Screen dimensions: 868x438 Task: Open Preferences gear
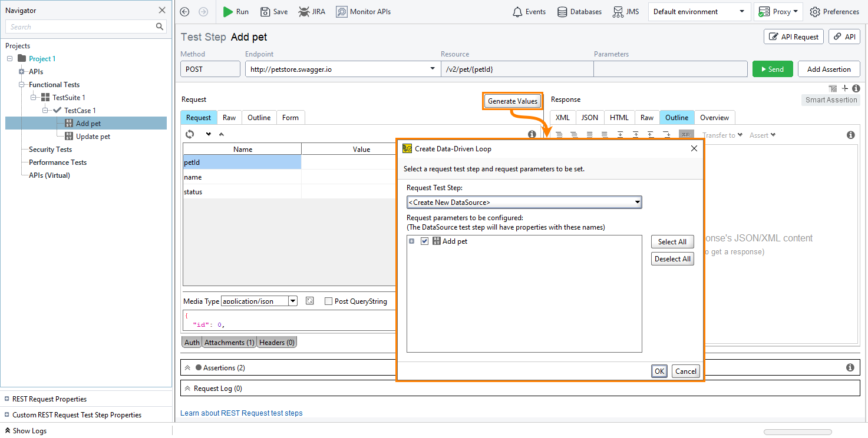pyautogui.click(x=815, y=12)
